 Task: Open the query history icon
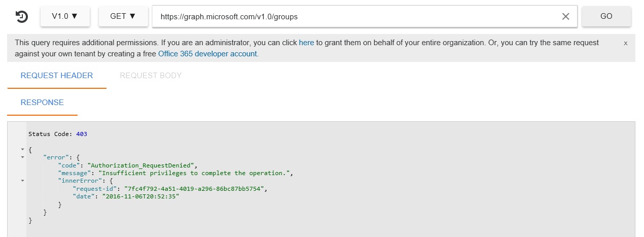pos(22,17)
